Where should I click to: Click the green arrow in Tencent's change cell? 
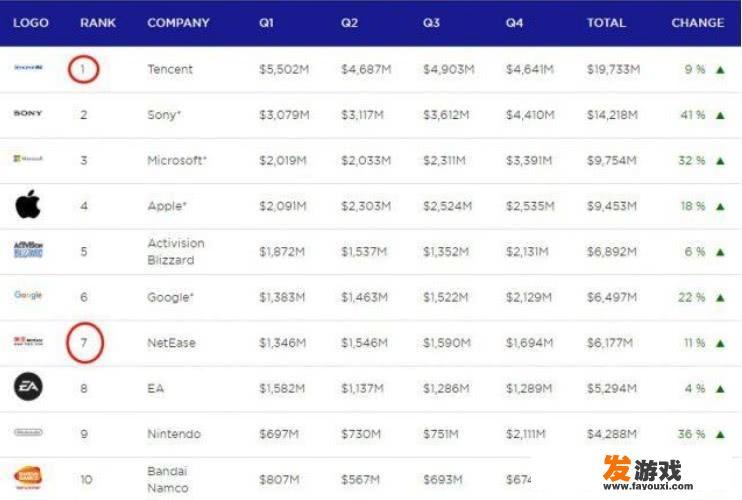pyautogui.click(x=720, y=70)
